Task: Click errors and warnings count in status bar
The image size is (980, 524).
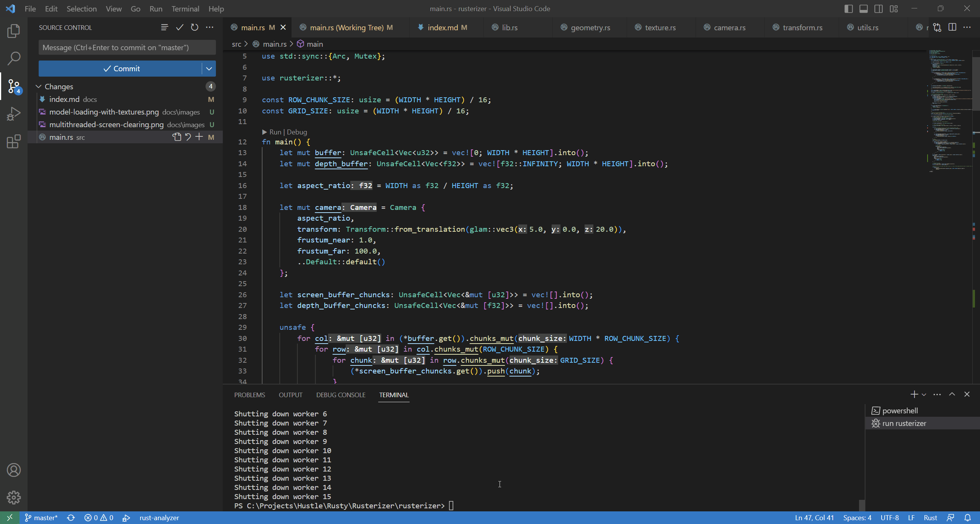Action: [x=99, y=518]
